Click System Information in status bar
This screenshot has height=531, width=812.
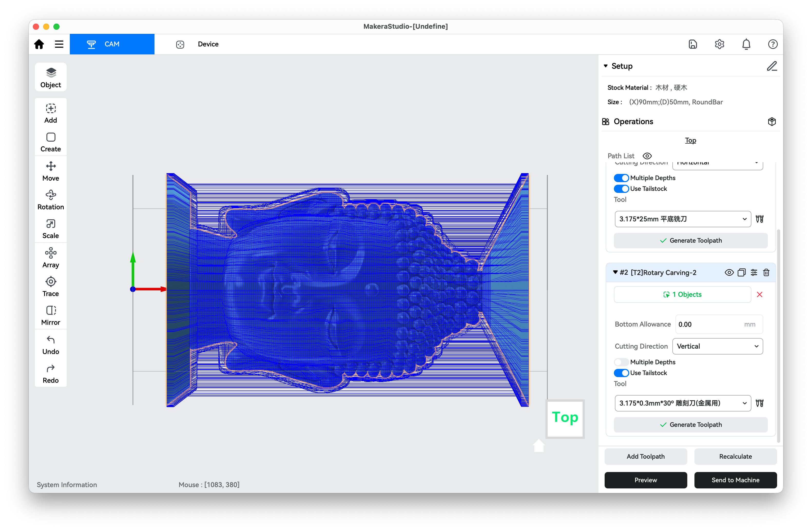pyautogui.click(x=67, y=485)
